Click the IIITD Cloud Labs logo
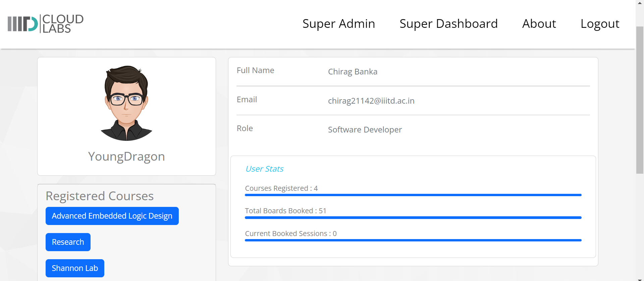The height and width of the screenshot is (281, 644). click(46, 23)
